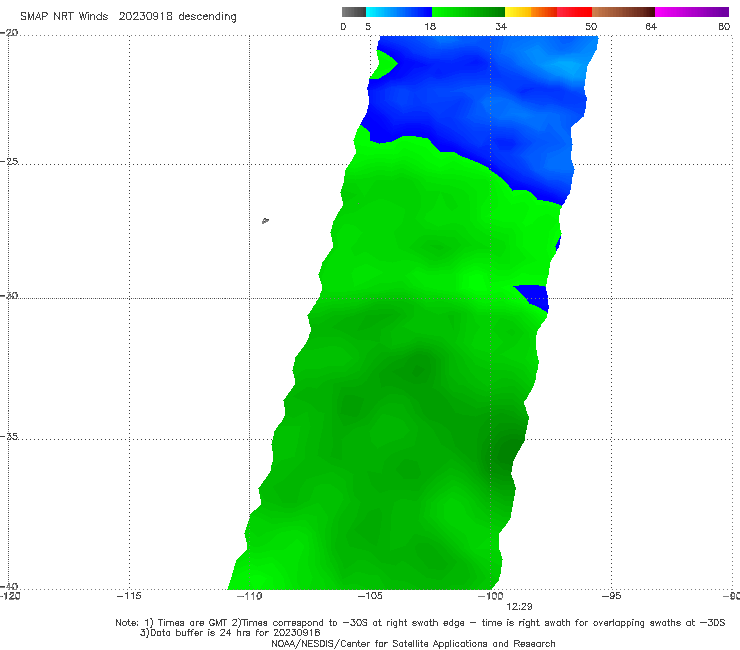The height and width of the screenshot is (650, 740).
Task: Click the cyan-to-blue 5–18 color bar segment
Action: point(399,12)
